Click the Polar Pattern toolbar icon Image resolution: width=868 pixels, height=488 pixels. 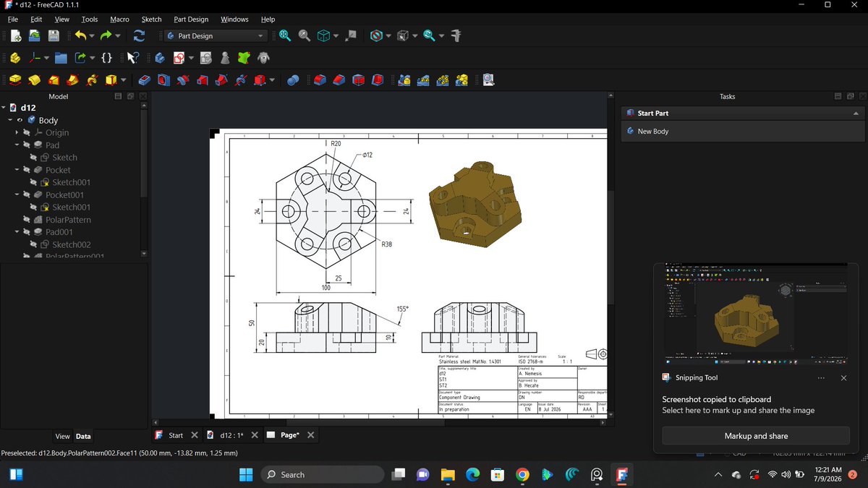click(442, 80)
